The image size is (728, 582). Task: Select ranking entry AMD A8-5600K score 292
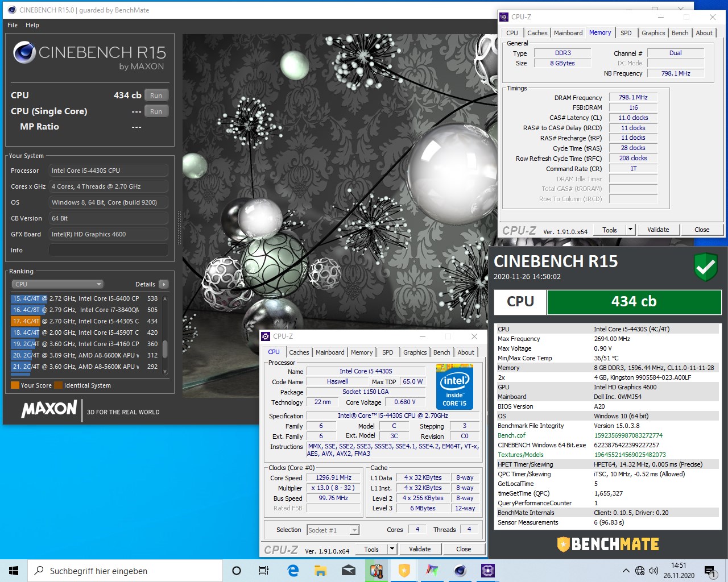85,367
